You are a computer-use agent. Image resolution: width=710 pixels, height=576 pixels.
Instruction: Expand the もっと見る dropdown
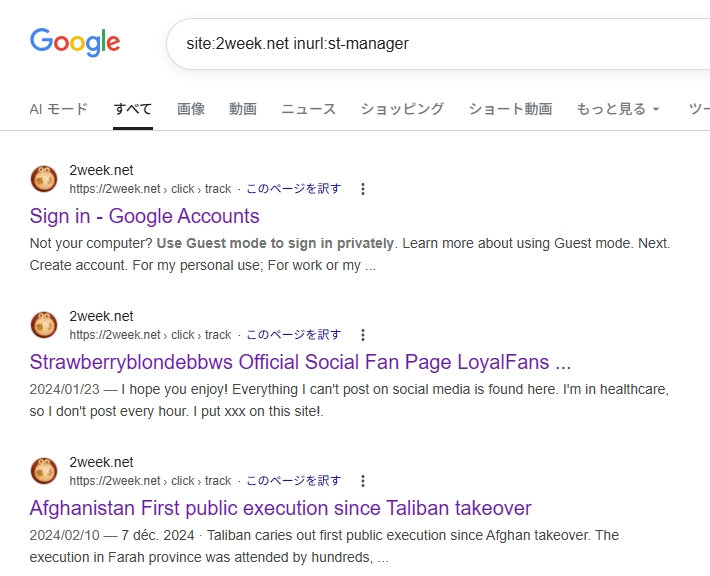(618, 109)
